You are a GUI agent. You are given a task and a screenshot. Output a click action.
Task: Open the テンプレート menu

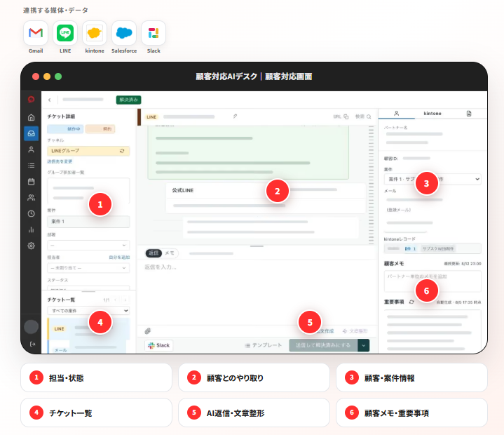pos(264,345)
